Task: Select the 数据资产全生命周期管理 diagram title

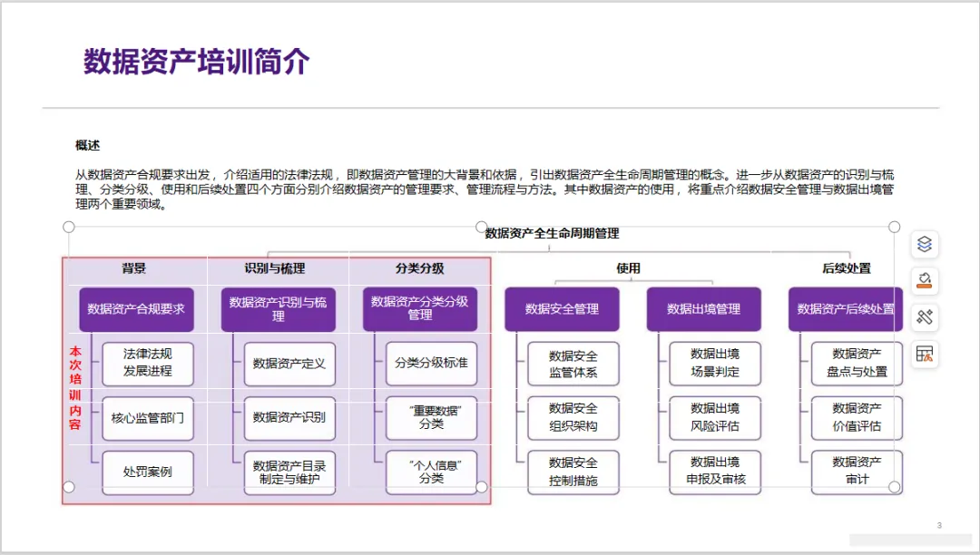Action: 552,233
